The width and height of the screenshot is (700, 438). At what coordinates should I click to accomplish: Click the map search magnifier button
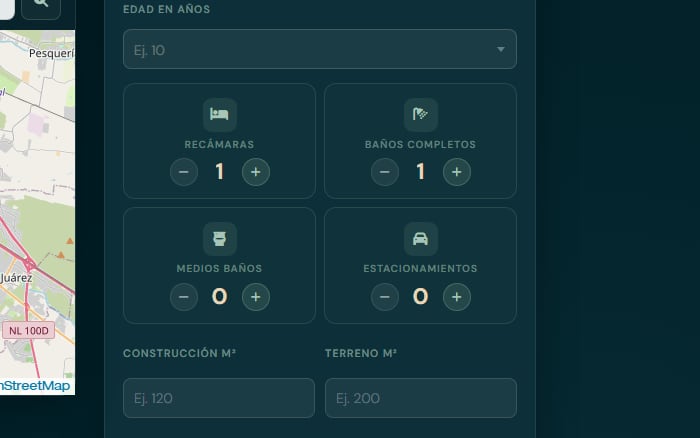click(x=41, y=6)
